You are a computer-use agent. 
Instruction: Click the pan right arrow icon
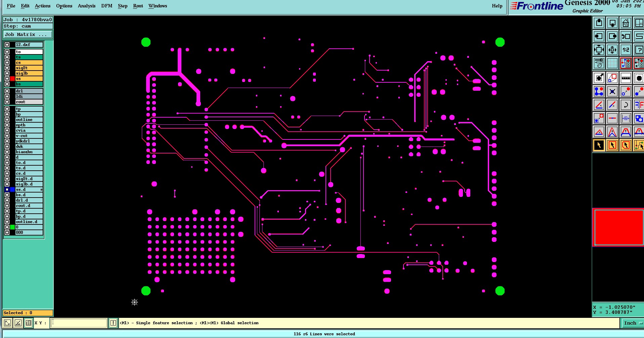pyautogui.click(x=612, y=36)
